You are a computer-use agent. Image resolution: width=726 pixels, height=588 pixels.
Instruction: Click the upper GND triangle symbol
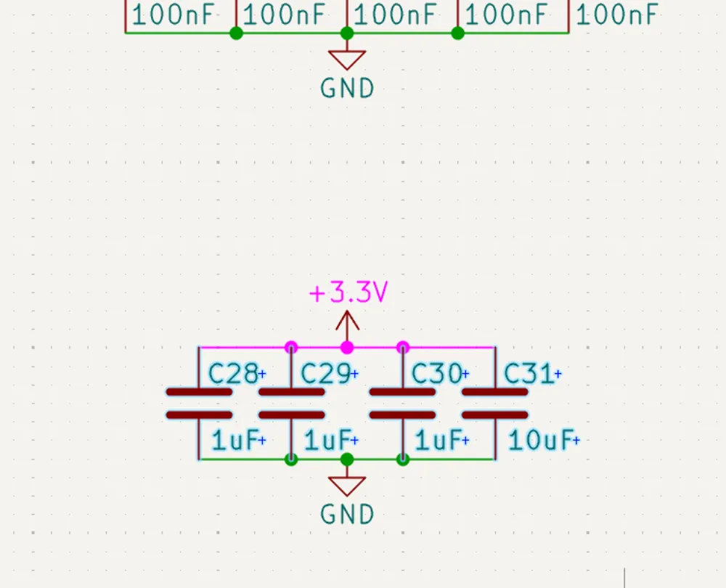(347, 59)
